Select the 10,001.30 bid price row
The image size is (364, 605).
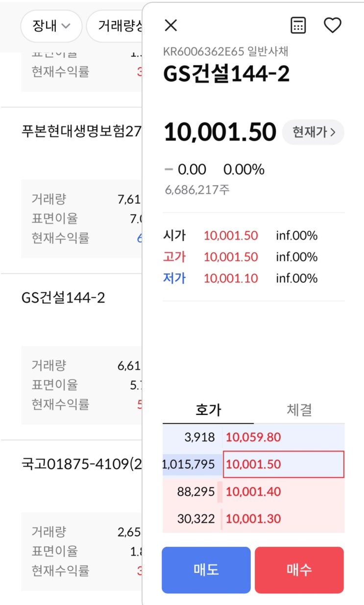[283, 518]
